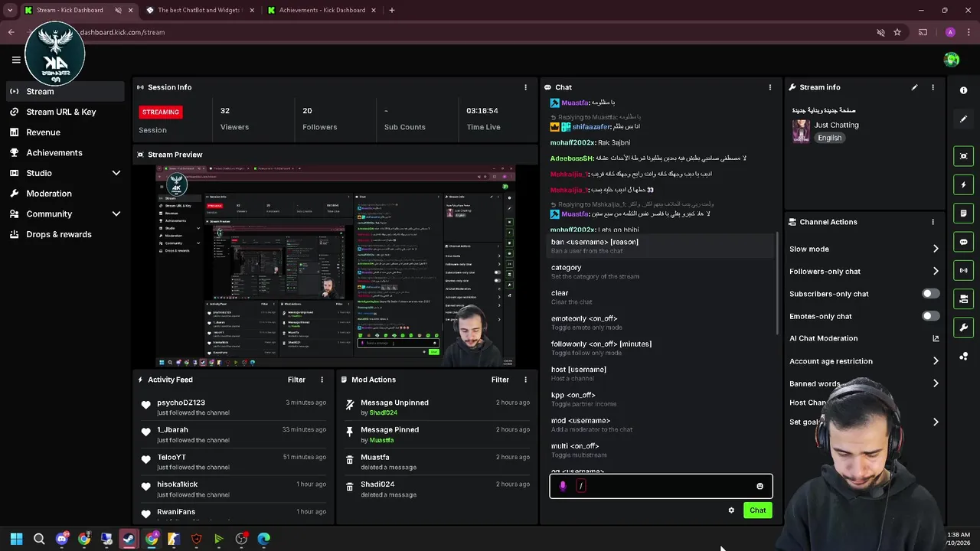Open Discord from the taskbar
Screen dimensions: 980x551
[x=61, y=539]
